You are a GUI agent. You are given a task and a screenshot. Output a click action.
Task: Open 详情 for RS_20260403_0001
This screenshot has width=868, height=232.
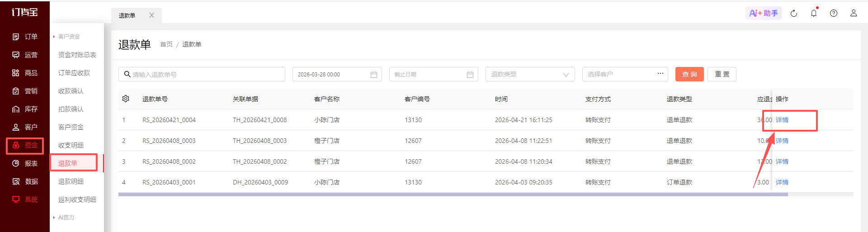click(x=782, y=182)
